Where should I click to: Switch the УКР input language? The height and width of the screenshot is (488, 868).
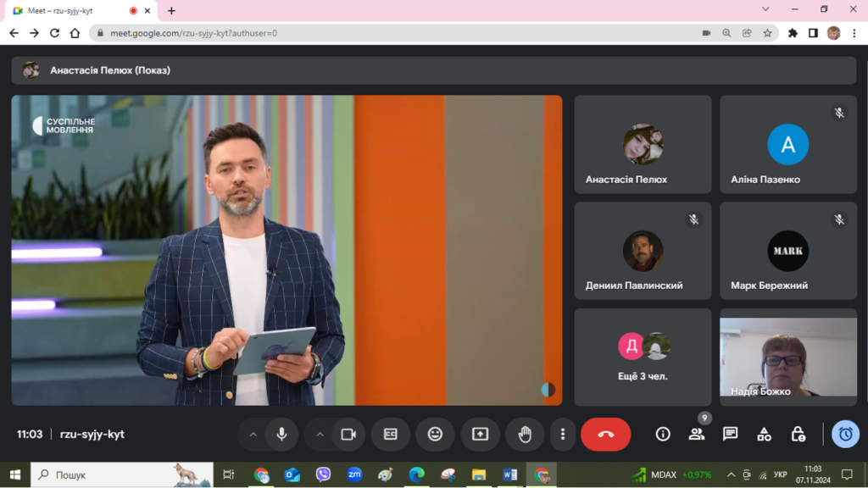781,474
